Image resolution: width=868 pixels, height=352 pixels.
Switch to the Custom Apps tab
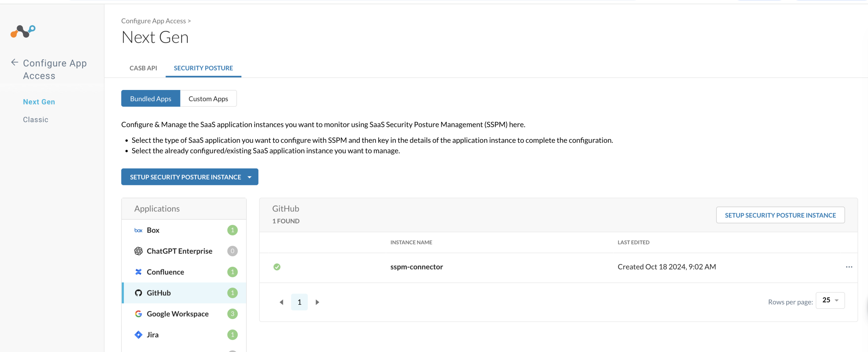click(x=208, y=98)
